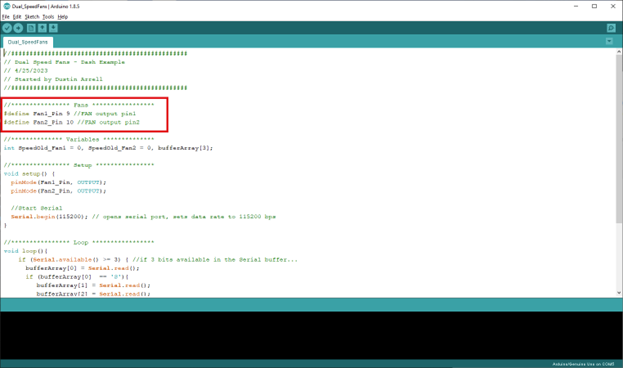Click the vertical scrollbar thumb in the editor
This screenshot has height=368, width=623.
619,139
